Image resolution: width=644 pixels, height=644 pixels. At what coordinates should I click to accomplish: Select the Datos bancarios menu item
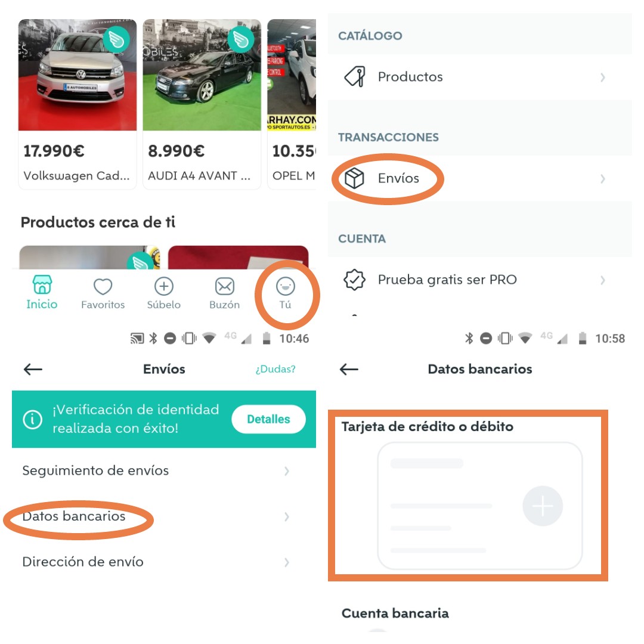tap(74, 516)
